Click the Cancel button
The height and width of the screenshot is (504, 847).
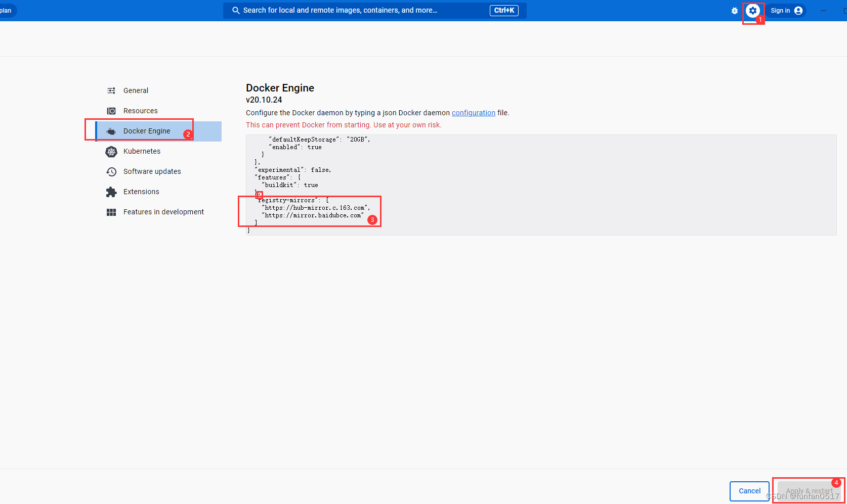point(749,491)
